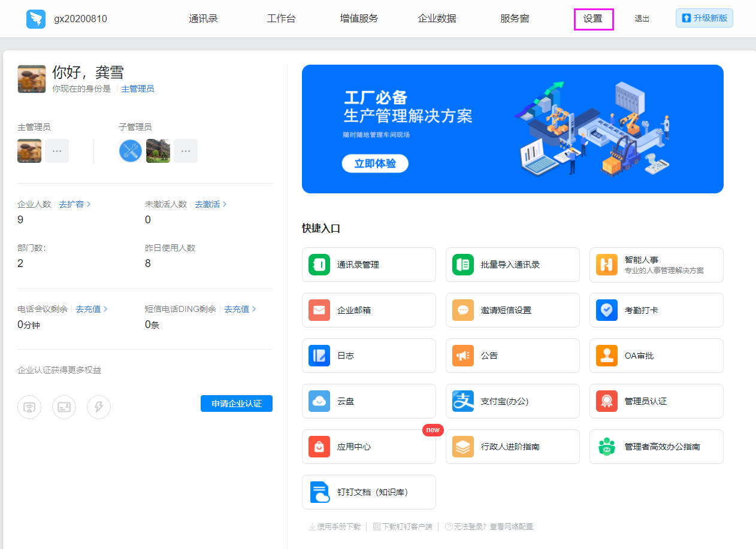
Task: Open the 日志 blue notebook icon
Action: pyautogui.click(x=319, y=356)
